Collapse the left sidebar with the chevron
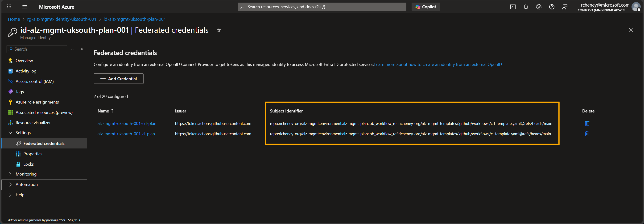Image resolution: width=644 pixels, height=224 pixels. (82, 49)
